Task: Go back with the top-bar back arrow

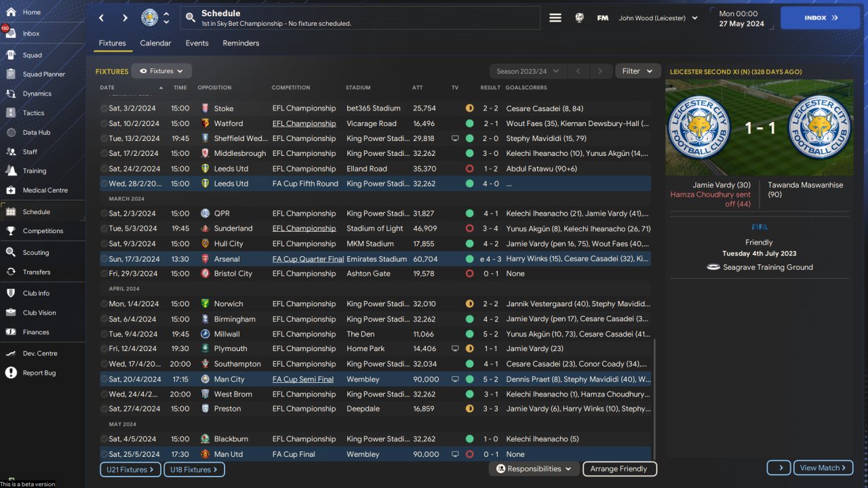Action: click(x=102, y=18)
